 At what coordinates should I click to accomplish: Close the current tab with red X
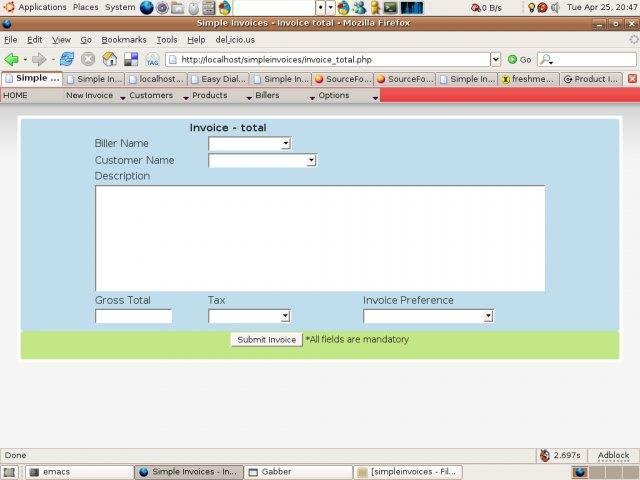click(x=632, y=79)
